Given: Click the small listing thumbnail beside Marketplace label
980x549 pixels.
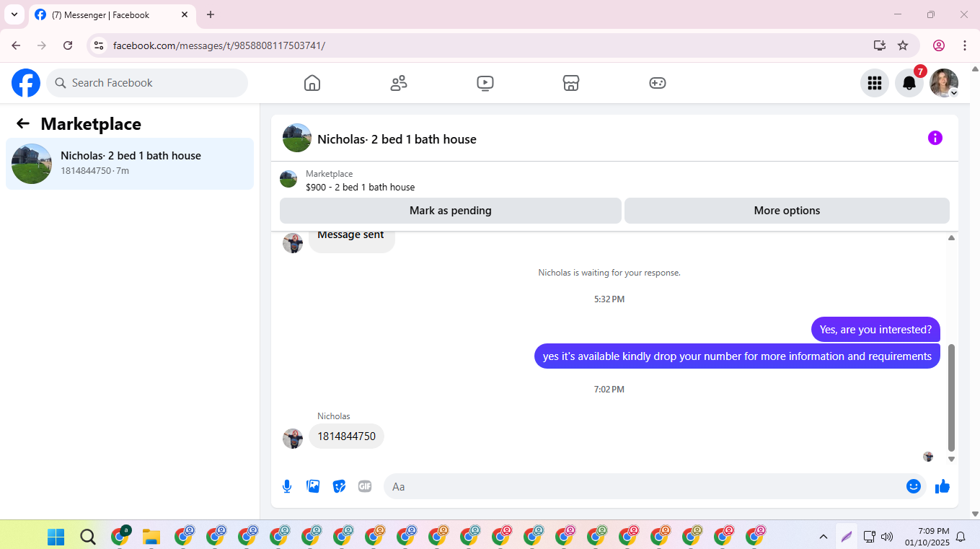Looking at the screenshot, I should (288, 179).
